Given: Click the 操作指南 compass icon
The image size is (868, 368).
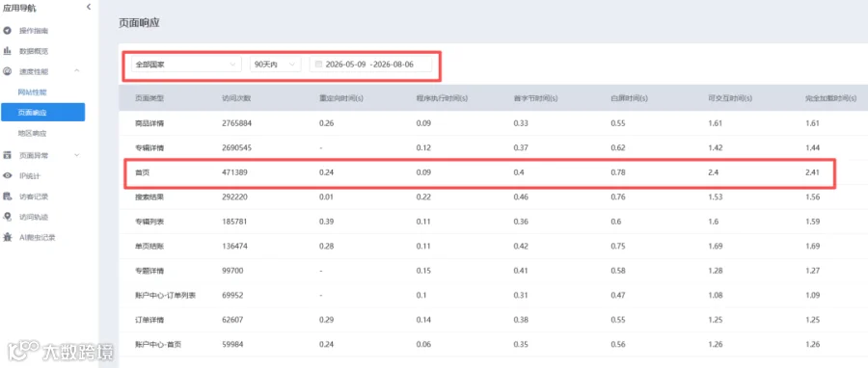Looking at the screenshot, I should coord(7,31).
